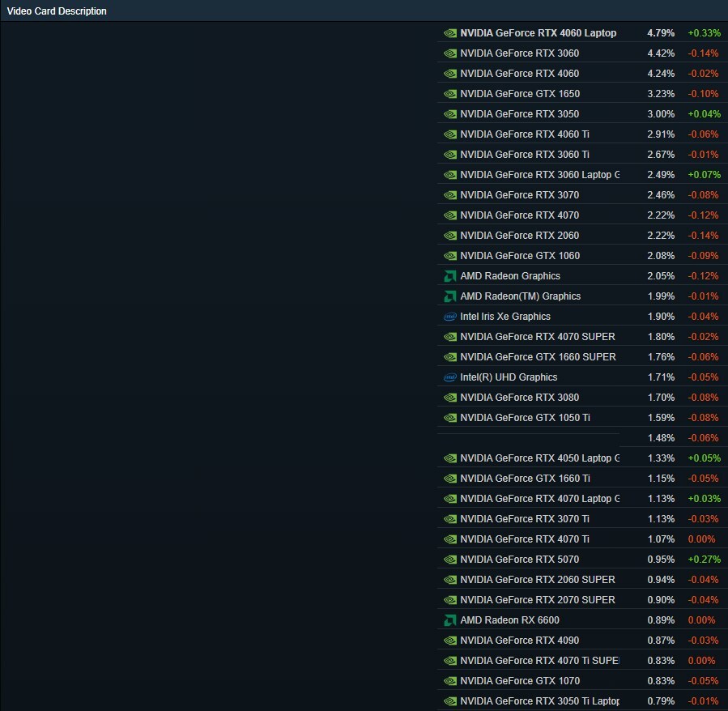The height and width of the screenshot is (711, 728).
Task: Select the 1.33% share value
Action: point(661,458)
